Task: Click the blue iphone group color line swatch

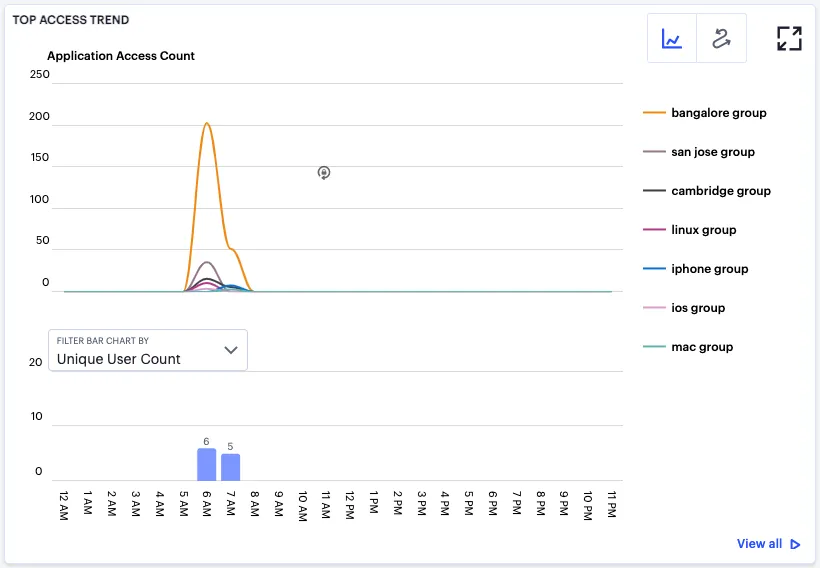Action: pyautogui.click(x=654, y=269)
